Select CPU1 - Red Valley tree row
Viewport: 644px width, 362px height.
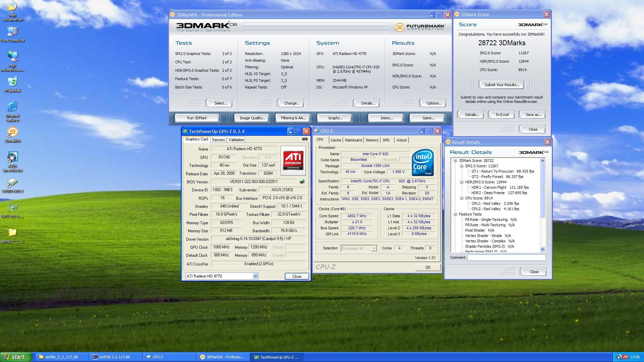(x=495, y=203)
